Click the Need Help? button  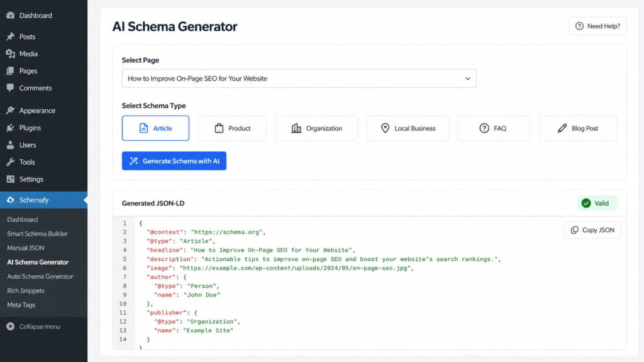[x=597, y=26]
